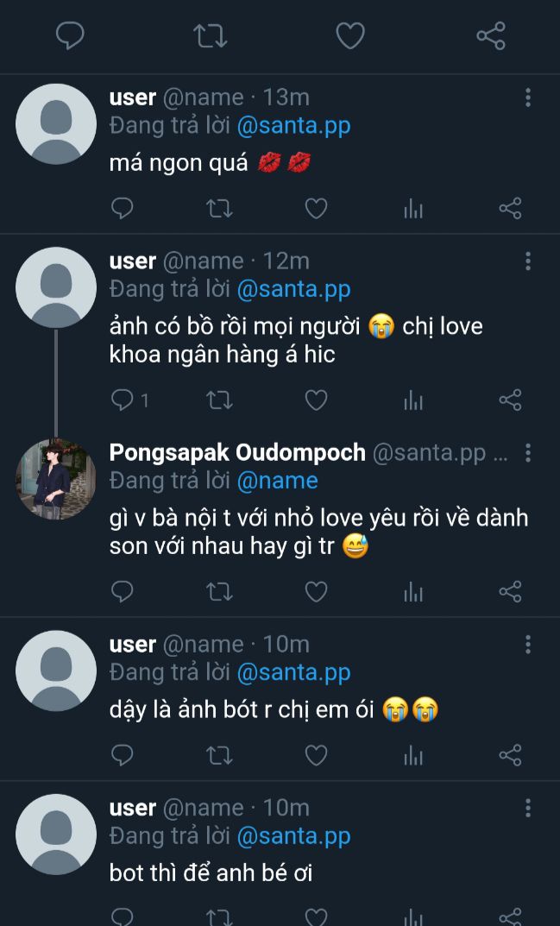This screenshot has height=926, width=560.
Task: Share Pongsapak Oudompoch's reply
Action: coord(510,591)
